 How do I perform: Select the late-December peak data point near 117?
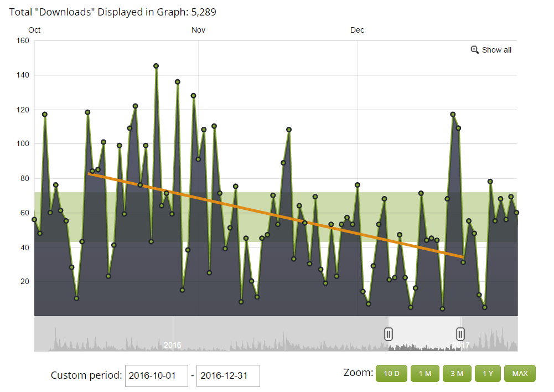[453, 114]
